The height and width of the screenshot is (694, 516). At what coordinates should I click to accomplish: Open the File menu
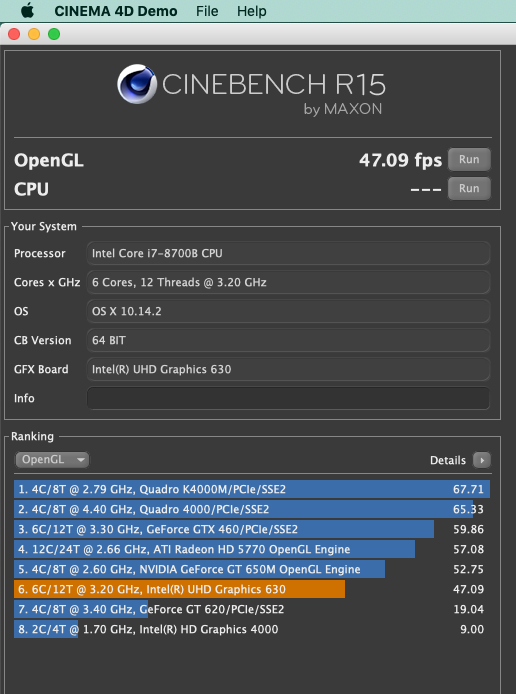click(207, 11)
